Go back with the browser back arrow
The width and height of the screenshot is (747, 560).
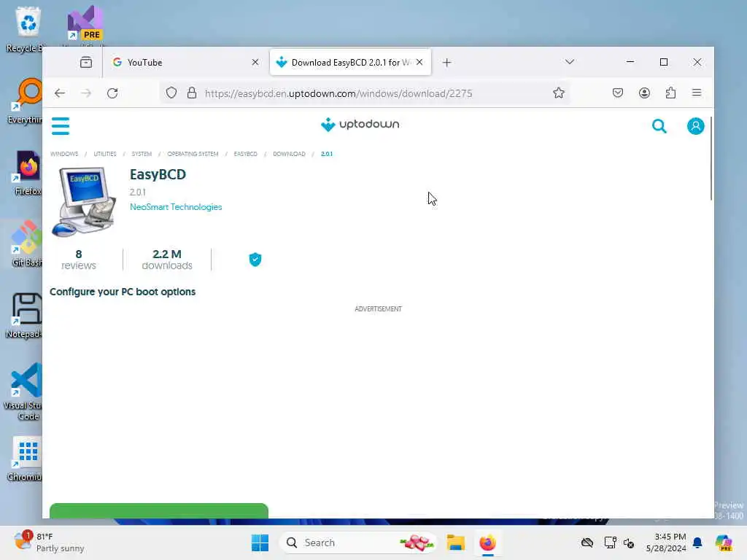pos(60,93)
